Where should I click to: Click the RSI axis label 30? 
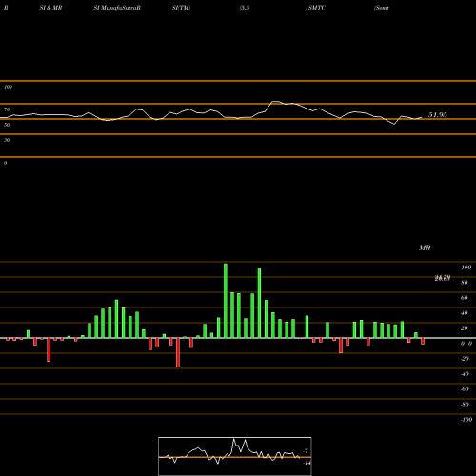[7, 140]
